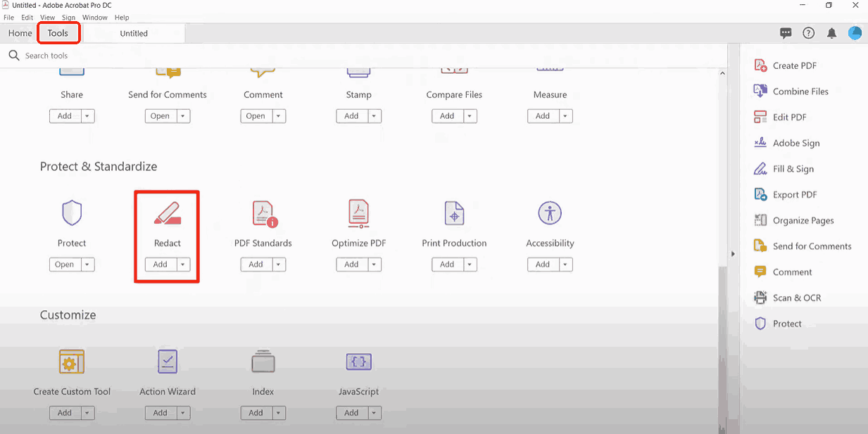The width and height of the screenshot is (868, 434).
Task: Click Open button under Send for Comments
Action: point(160,116)
